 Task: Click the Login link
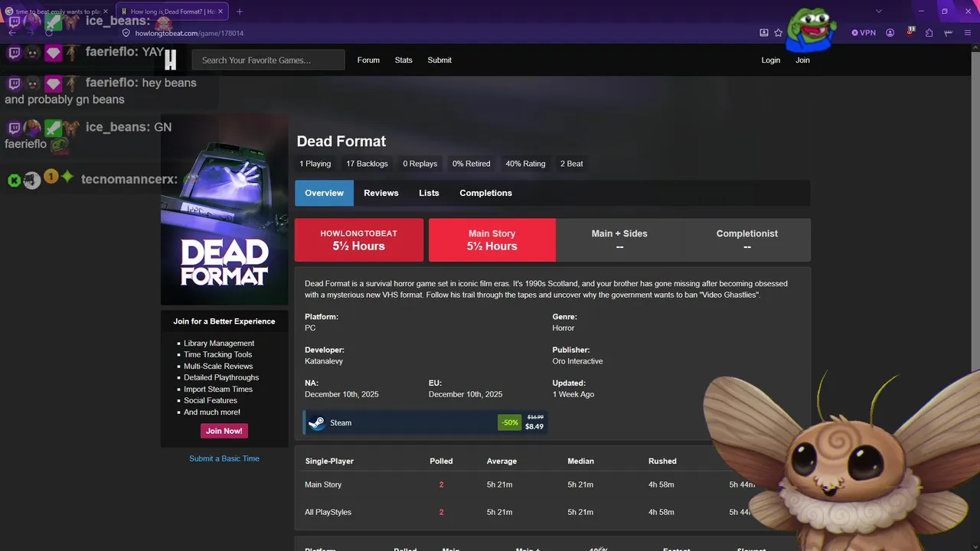771,60
